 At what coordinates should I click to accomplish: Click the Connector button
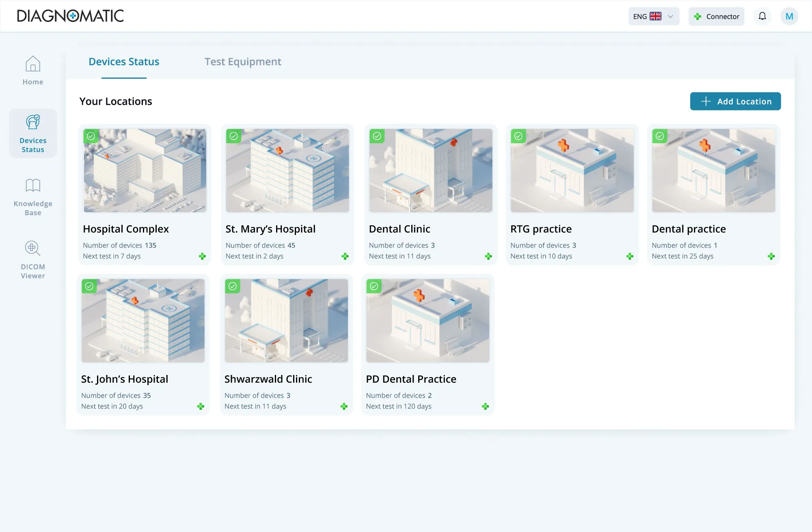716,16
